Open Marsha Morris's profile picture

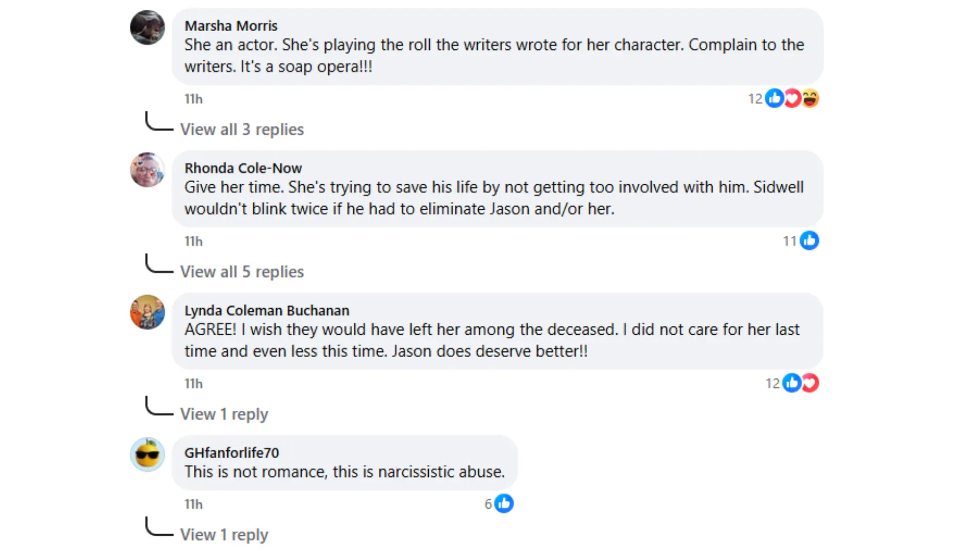coord(148,28)
